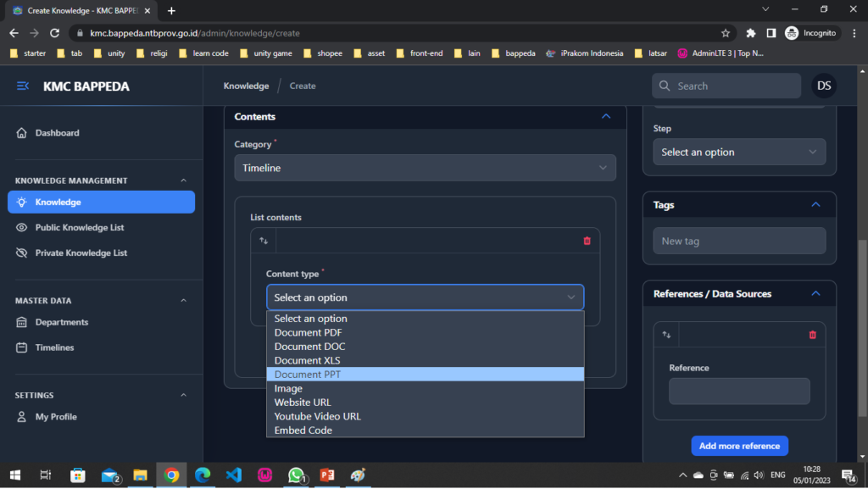Delete the reference entry trash icon
The width and height of the screenshot is (868, 489).
click(x=812, y=335)
